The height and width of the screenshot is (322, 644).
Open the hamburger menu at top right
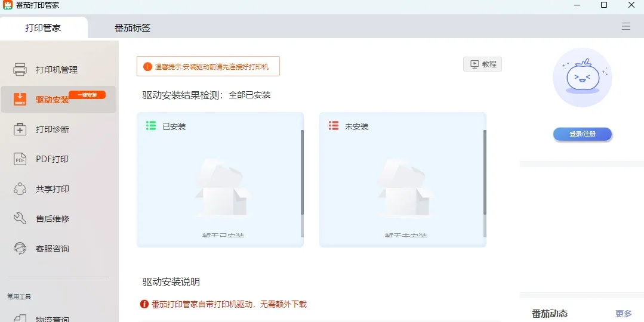pos(626,27)
